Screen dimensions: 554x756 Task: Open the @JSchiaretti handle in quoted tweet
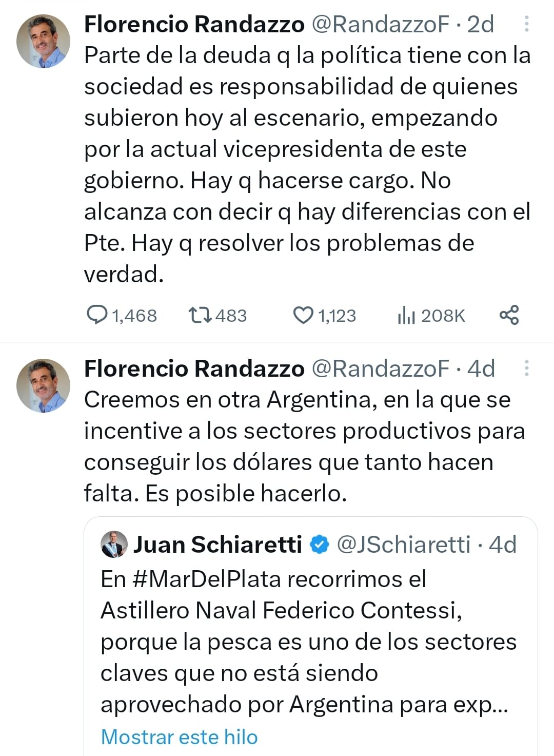click(x=403, y=545)
